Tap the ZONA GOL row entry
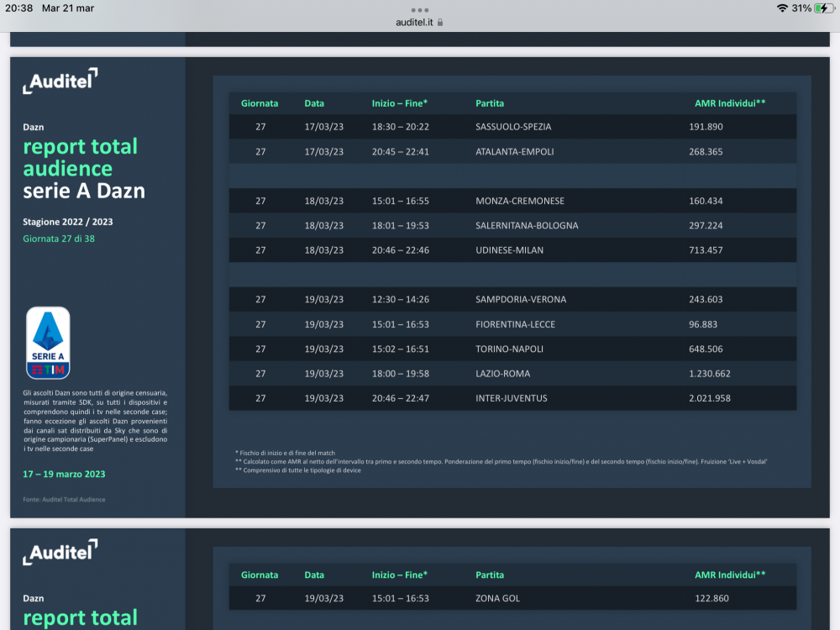The width and height of the screenshot is (840, 630). [497, 598]
